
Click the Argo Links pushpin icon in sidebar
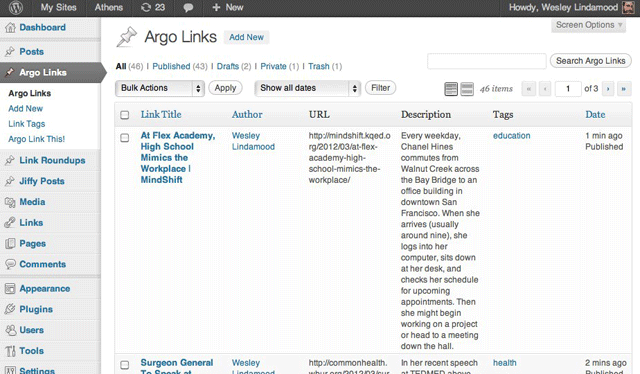tap(10, 73)
